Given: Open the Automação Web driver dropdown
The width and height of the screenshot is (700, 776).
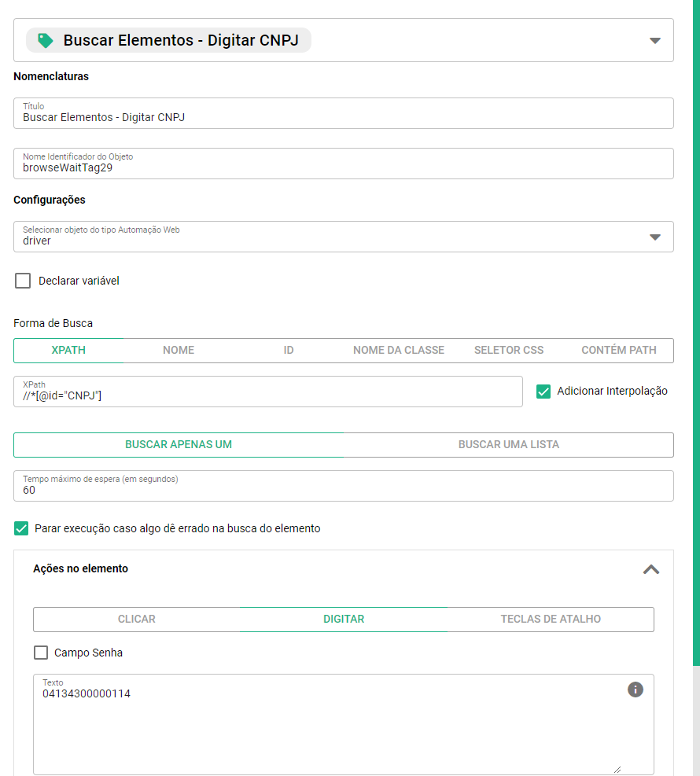Looking at the screenshot, I should pos(654,237).
